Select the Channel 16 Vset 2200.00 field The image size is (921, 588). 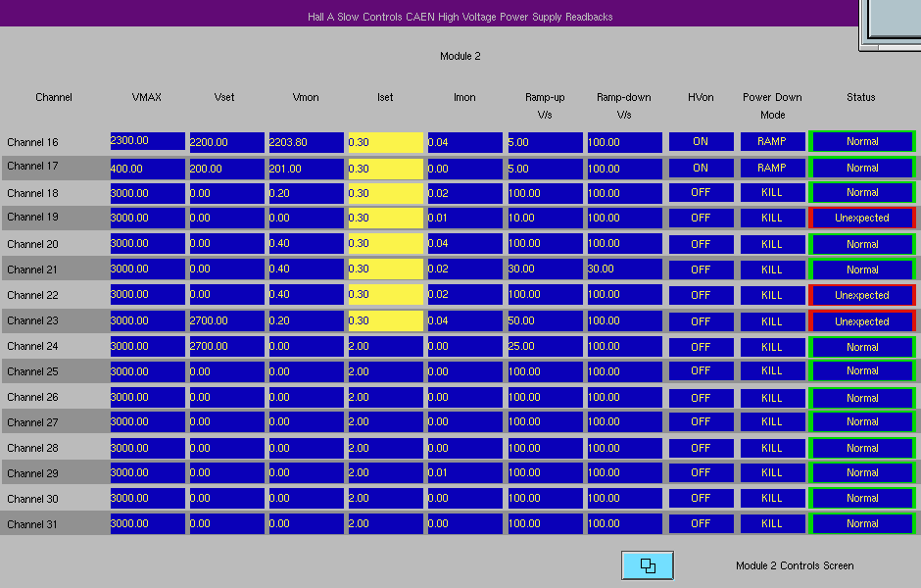pyautogui.click(x=226, y=143)
